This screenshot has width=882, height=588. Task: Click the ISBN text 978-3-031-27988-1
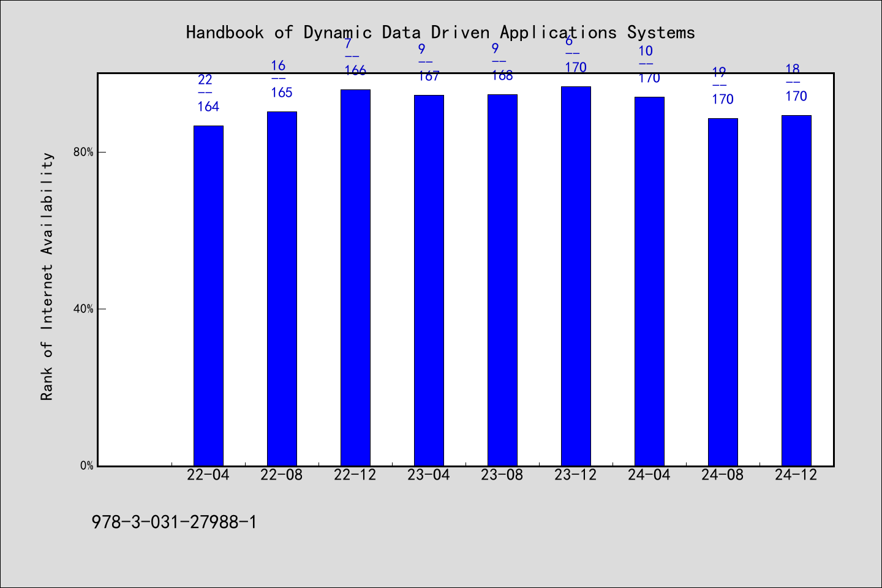(175, 522)
